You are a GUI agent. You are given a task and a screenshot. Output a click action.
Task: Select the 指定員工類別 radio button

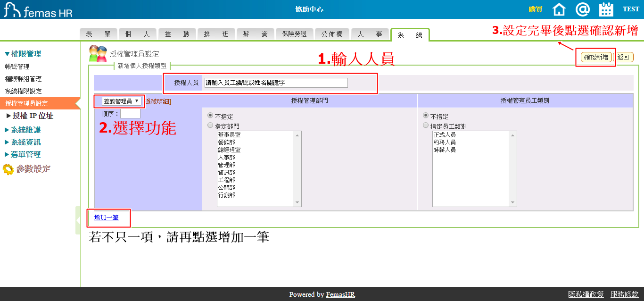(426, 125)
